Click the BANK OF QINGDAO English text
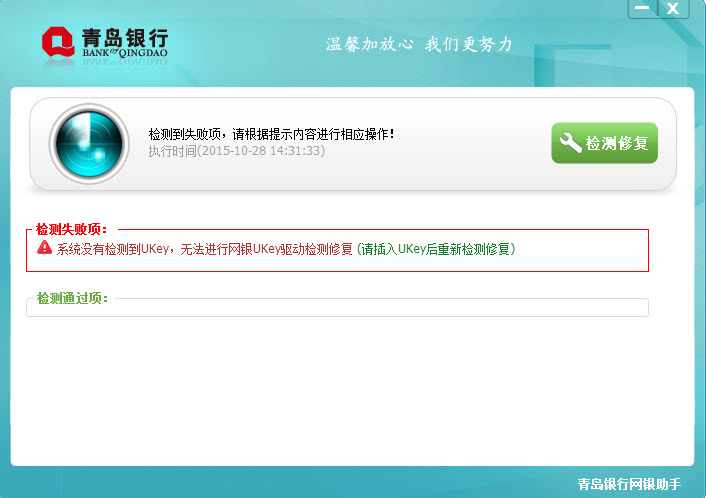706x498 pixels. (124, 58)
